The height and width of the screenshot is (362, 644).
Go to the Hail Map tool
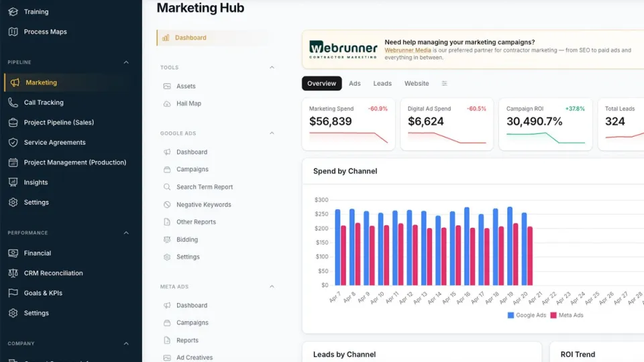click(x=189, y=104)
